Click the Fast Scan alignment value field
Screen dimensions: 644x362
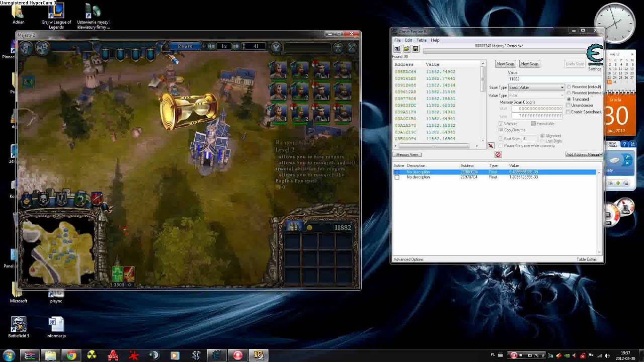tap(529, 139)
